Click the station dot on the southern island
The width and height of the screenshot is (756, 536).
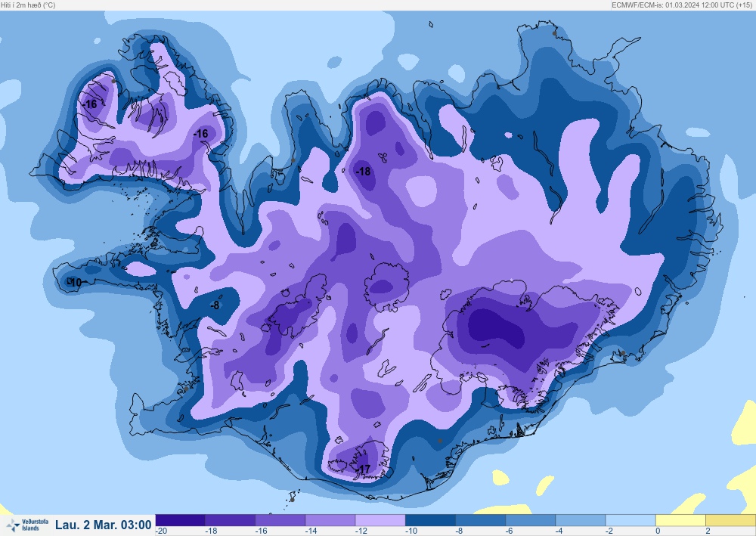[292, 500]
